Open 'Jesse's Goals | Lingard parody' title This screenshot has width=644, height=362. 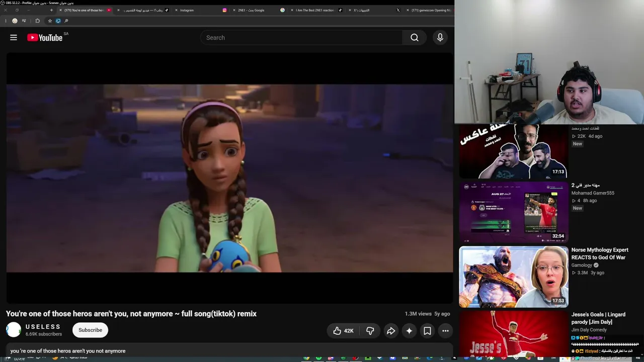(598, 318)
